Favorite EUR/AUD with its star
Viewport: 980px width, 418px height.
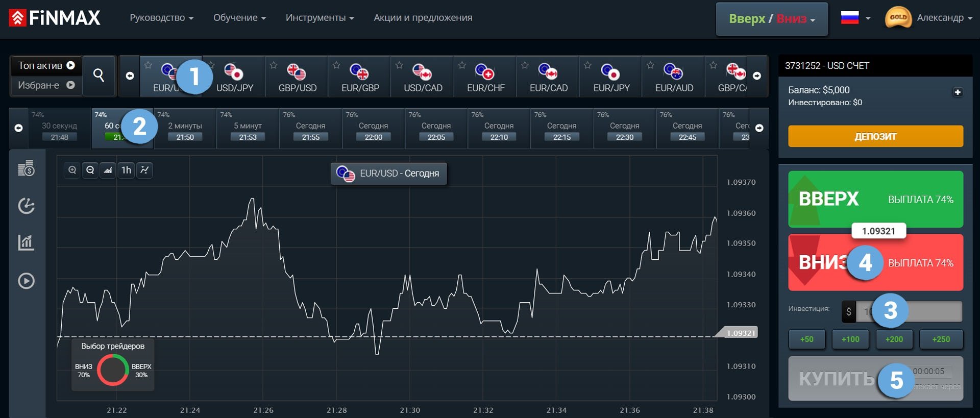click(x=650, y=65)
